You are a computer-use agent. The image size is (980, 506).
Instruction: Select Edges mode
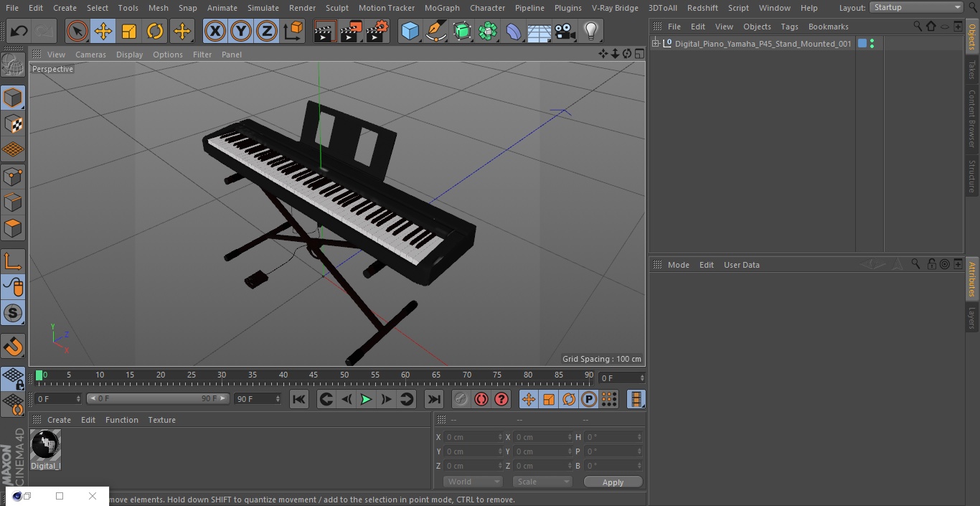tap(13, 202)
